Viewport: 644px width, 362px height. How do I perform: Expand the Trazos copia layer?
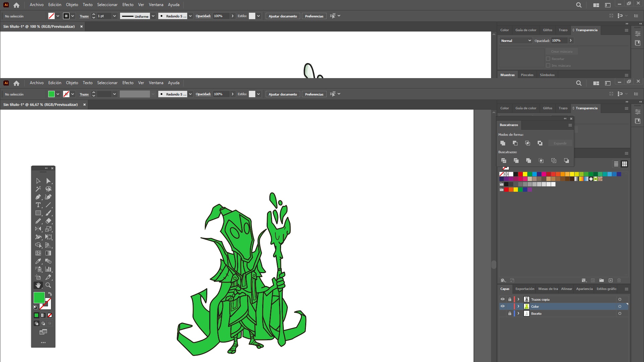(519, 299)
